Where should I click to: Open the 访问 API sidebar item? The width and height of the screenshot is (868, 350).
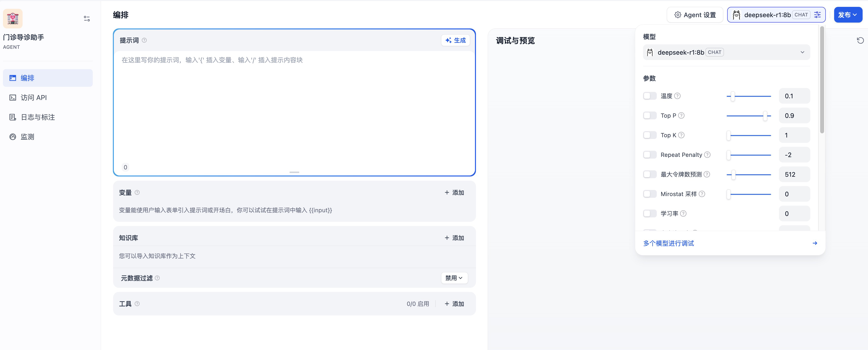[34, 98]
